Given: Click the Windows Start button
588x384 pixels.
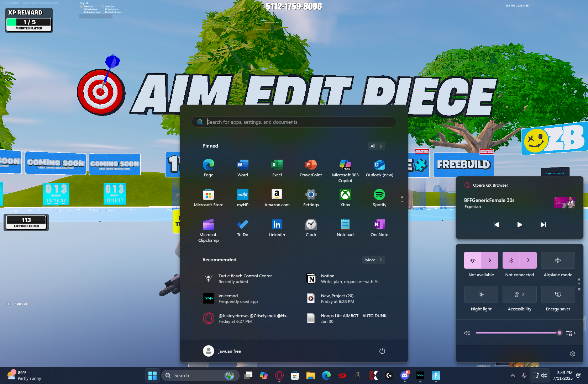Looking at the screenshot, I should tap(153, 375).
